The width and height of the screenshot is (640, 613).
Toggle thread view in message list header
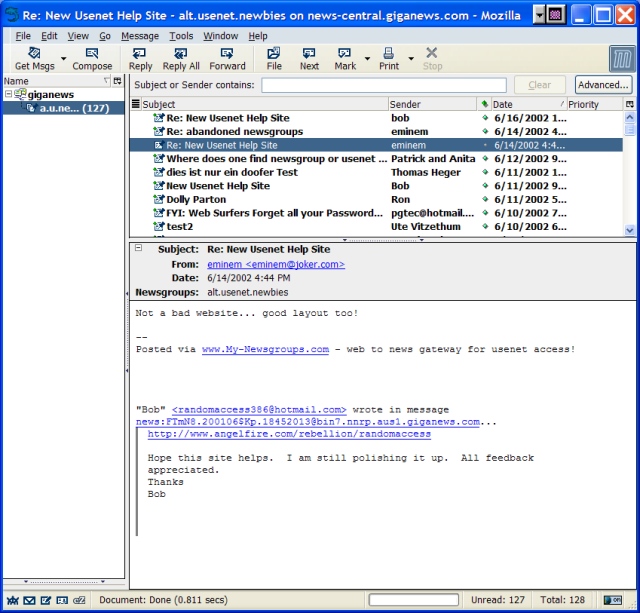[x=135, y=104]
